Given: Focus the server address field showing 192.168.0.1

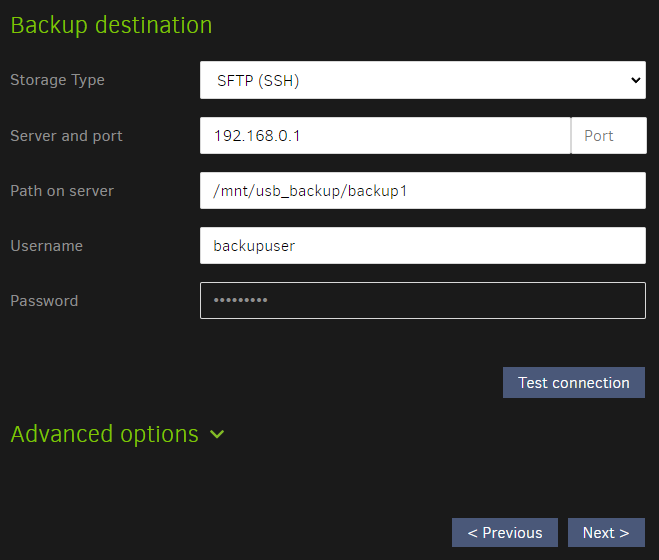Looking at the screenshot, I should [385, 136].
